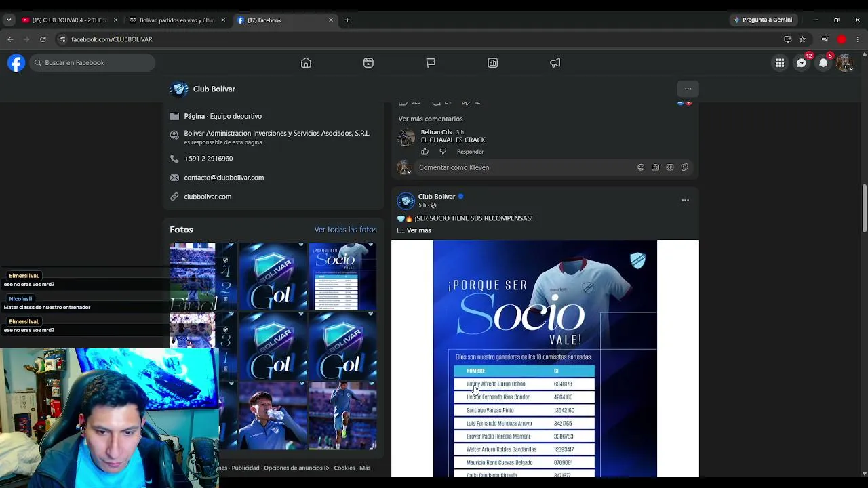Click the page vertical scrollbar thumb

coord(864,207)
